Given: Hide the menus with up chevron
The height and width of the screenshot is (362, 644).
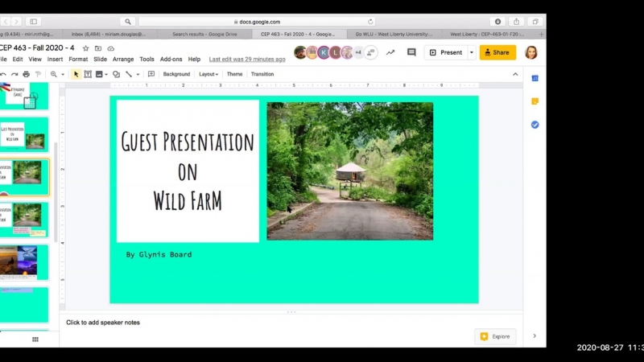Looking at the screenshot, I should [x=516, y=74].
